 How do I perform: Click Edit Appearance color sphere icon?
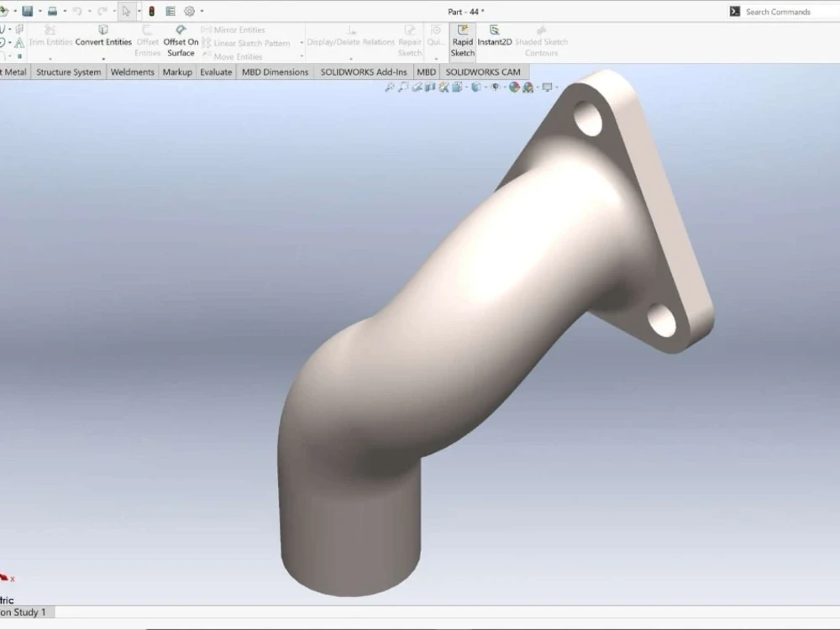click(514, 87)
